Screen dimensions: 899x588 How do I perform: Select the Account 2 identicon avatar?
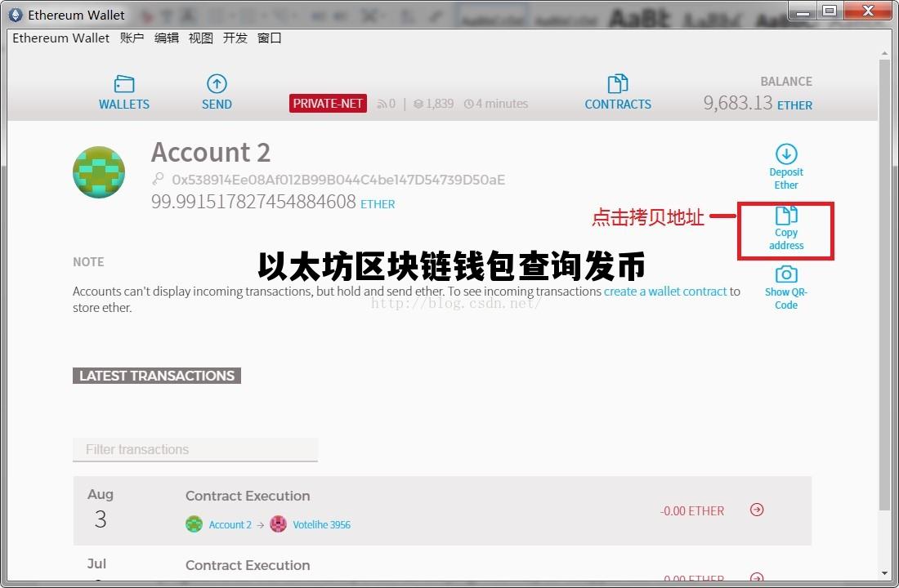99,171
